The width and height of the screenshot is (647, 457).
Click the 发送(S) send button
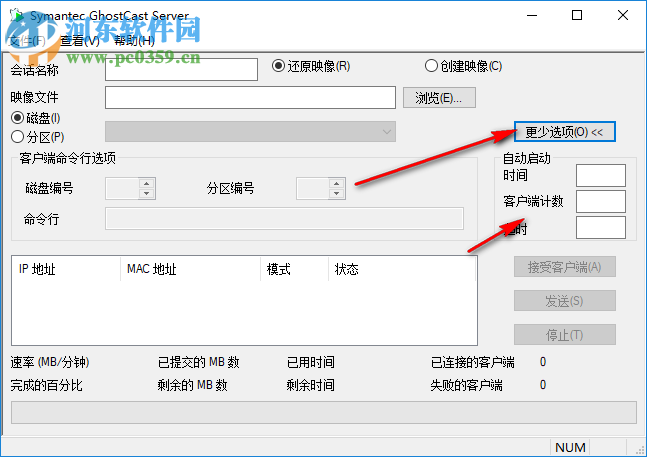(x=564, y=301)
